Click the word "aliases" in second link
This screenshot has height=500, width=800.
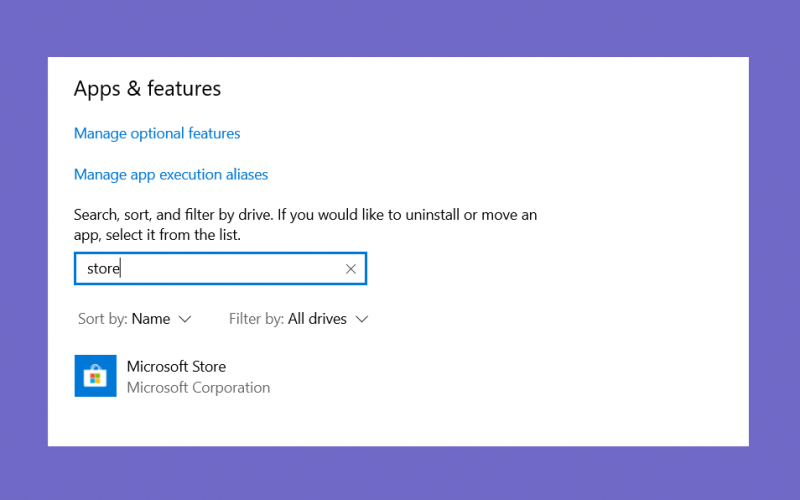(x=247, y=174)
